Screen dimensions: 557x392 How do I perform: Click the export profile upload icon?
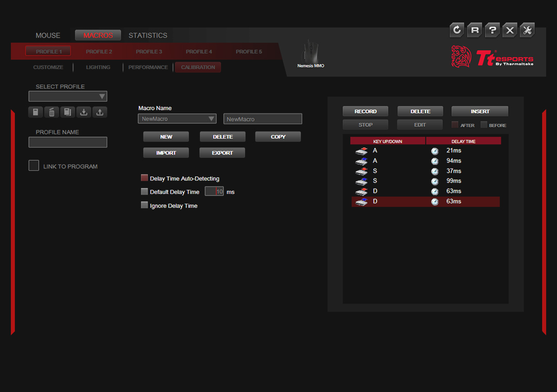pos(100,112)
